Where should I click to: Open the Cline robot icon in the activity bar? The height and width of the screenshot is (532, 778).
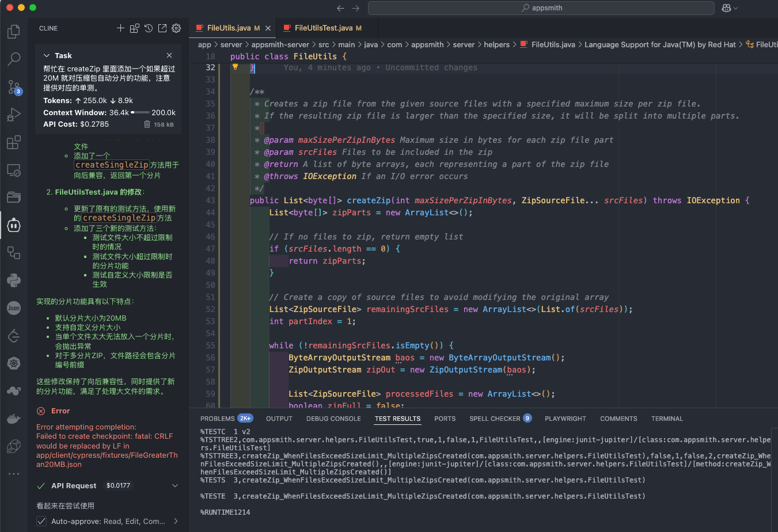click(x=13, y=225)
